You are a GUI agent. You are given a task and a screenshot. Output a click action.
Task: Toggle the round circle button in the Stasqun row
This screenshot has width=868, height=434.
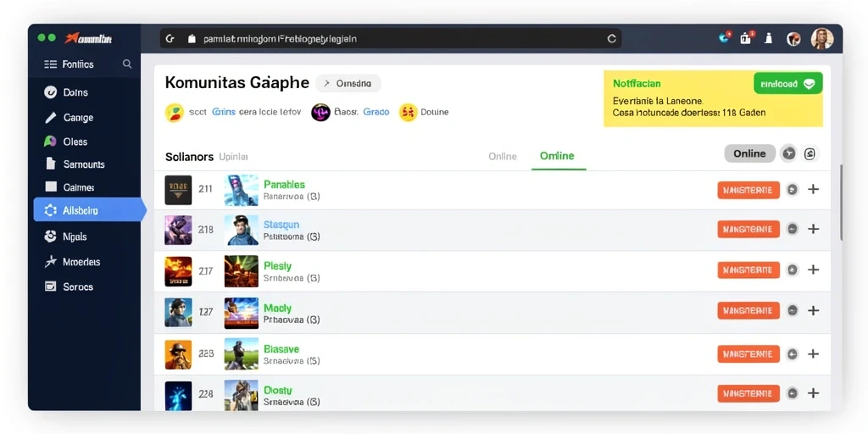point(793,229)
